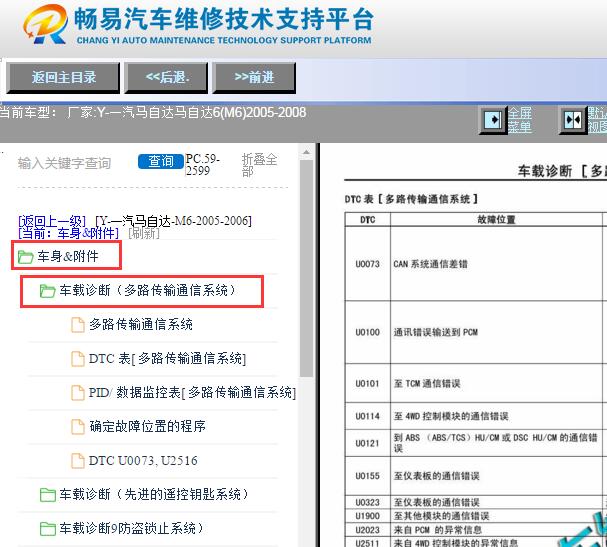
Task: Focus the keyword search input field
Action: (74, 163)
